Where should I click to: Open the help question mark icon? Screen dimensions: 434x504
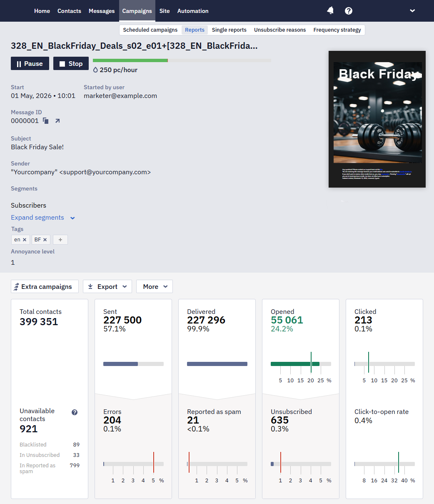pyautogui.click(x=349, y=11)
